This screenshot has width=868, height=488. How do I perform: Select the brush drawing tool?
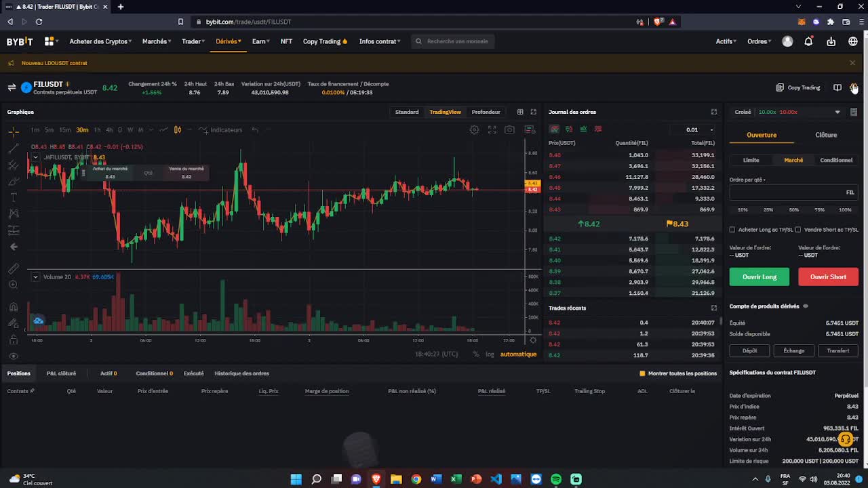pos(14,181)
